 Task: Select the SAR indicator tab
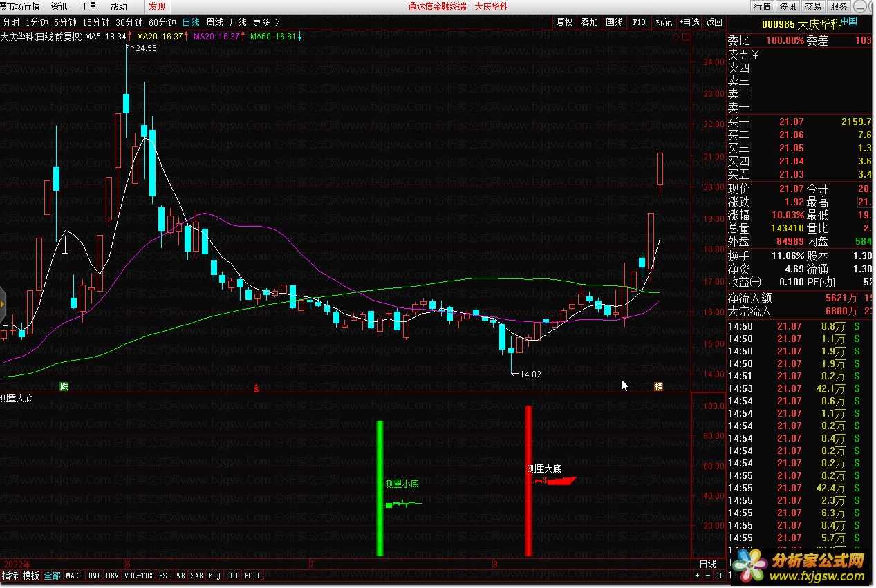point(197,576)
